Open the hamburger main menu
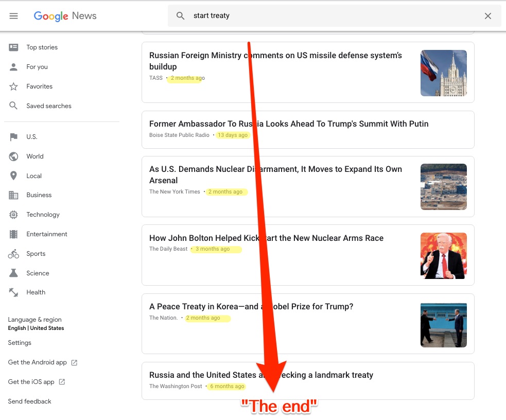Image resolution: width=506 pixels, height=420 pixels. pyautogui.click(x=13, y=16)
